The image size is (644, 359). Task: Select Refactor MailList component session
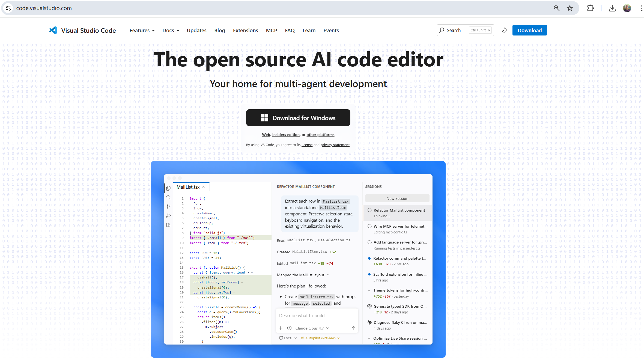398,213
